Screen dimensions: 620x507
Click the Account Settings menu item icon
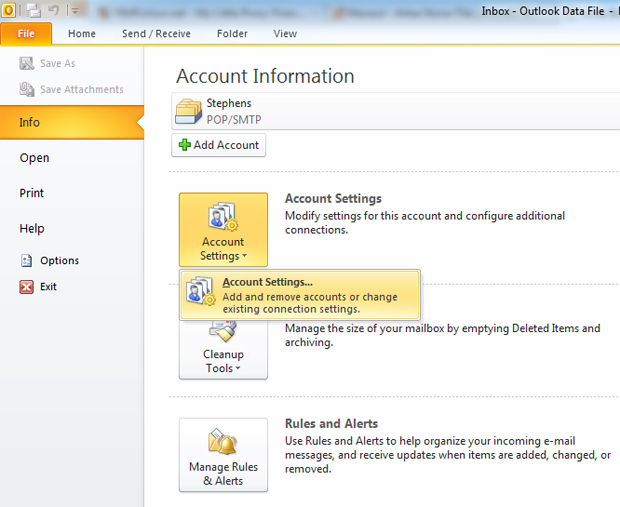(x=201, y=291)
